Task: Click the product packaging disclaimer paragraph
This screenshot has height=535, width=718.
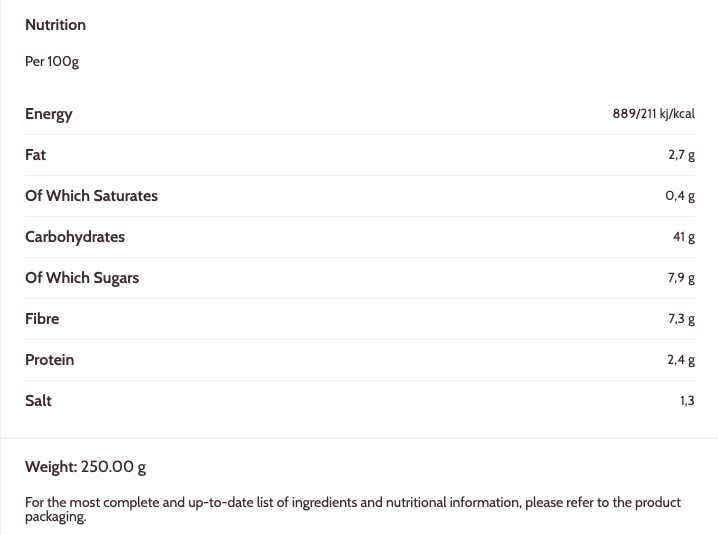Action: click(x=353, y=509)
